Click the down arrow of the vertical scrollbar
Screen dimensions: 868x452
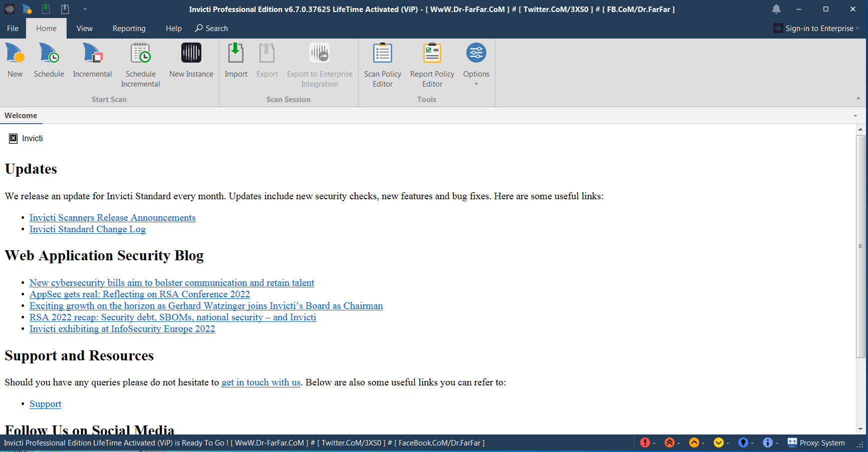[x=860, y=429]
